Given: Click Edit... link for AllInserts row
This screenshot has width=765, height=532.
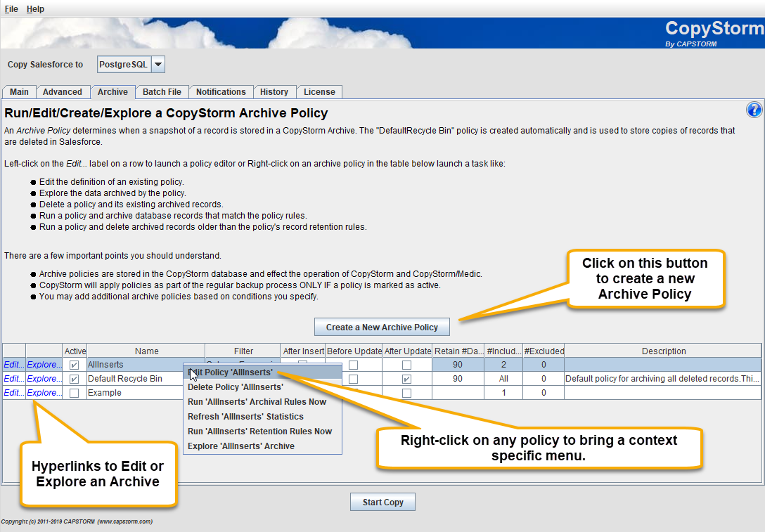Looking at the screenshot, I should tap(13, 364).
